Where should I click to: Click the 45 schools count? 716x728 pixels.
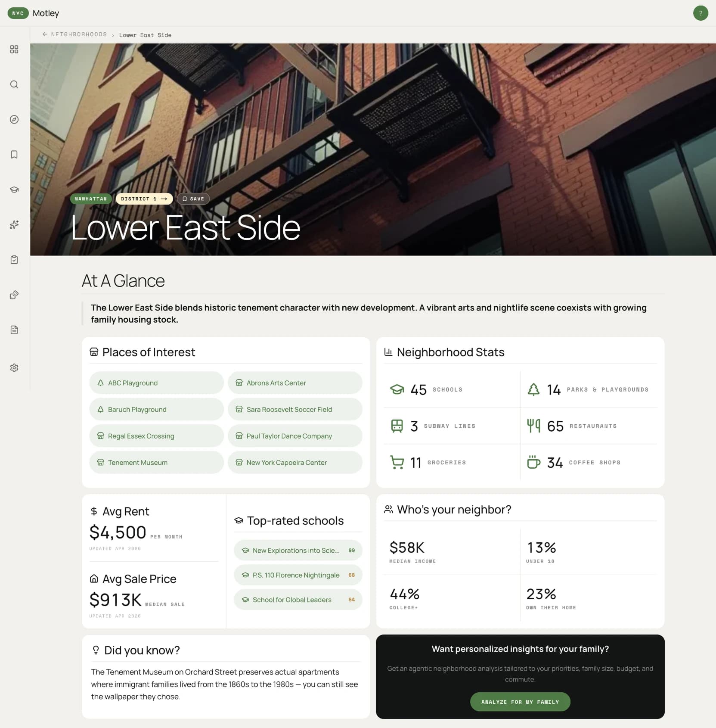pos(418,389)
